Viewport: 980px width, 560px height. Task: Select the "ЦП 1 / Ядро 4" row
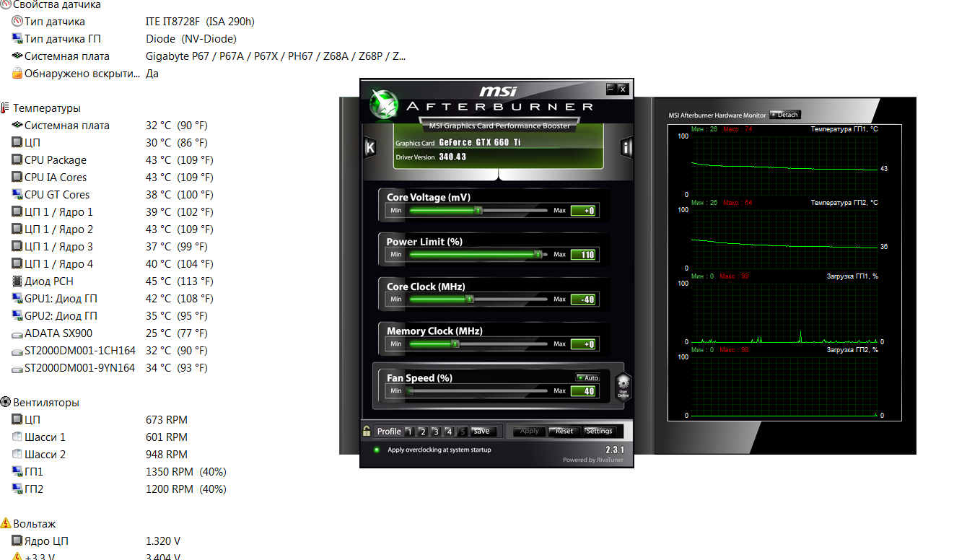[113, 264]
